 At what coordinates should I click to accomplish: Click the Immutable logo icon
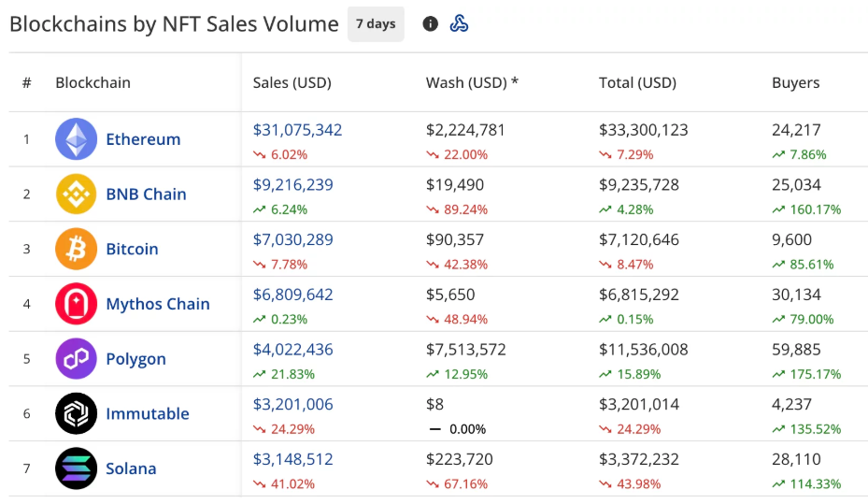coord(76,414)
